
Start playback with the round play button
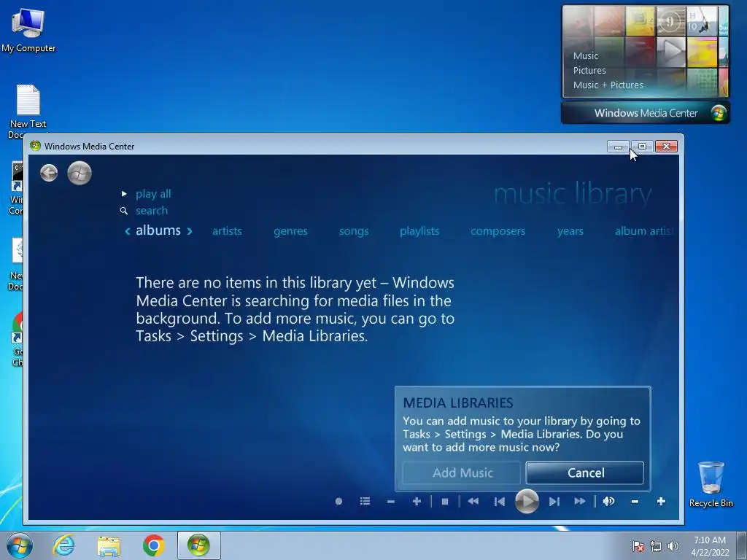[x=527, y=501]
